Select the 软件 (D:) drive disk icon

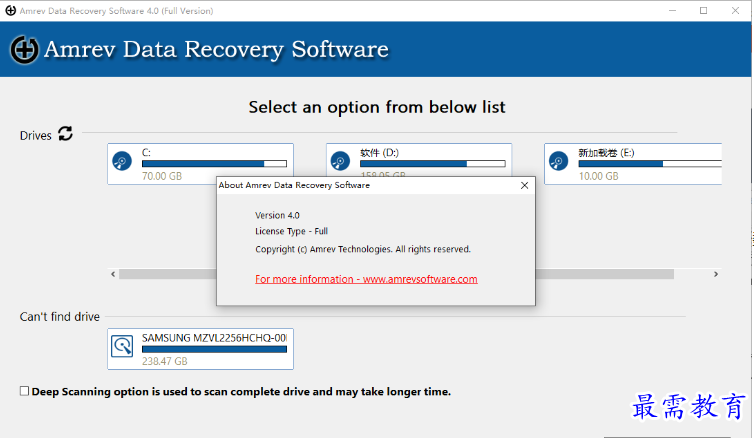pos(340,161)
